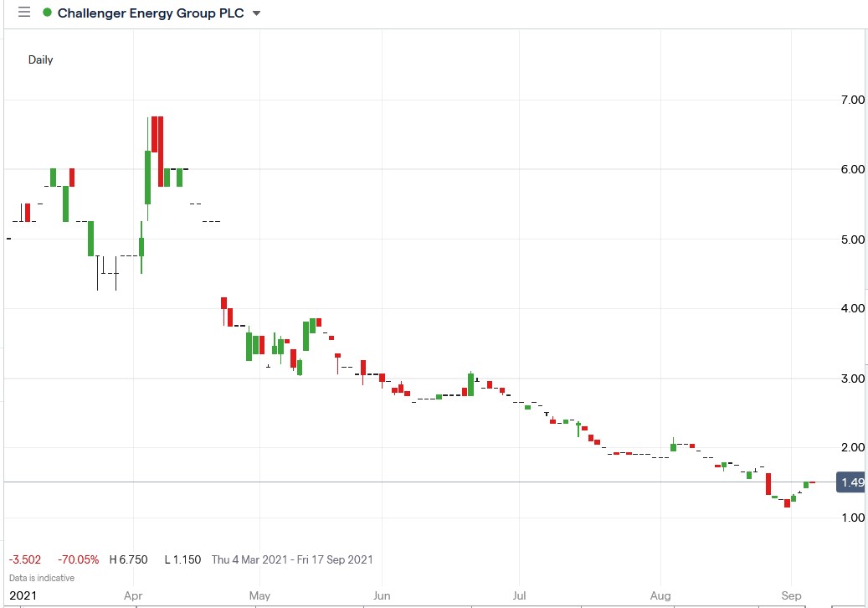Click the Sep label on time axis
The width and height of the screenshot is (868, 608).
pyautogui.click(x=792, y=595)
